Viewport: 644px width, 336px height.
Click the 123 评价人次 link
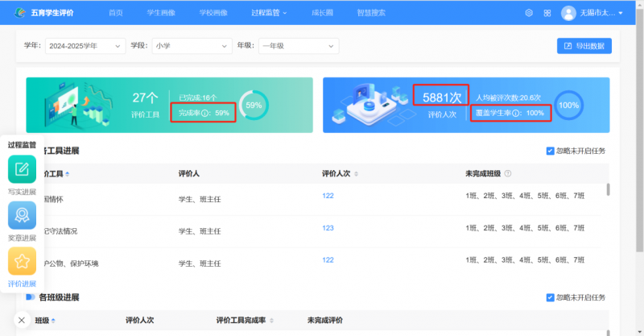pos(328,228)
